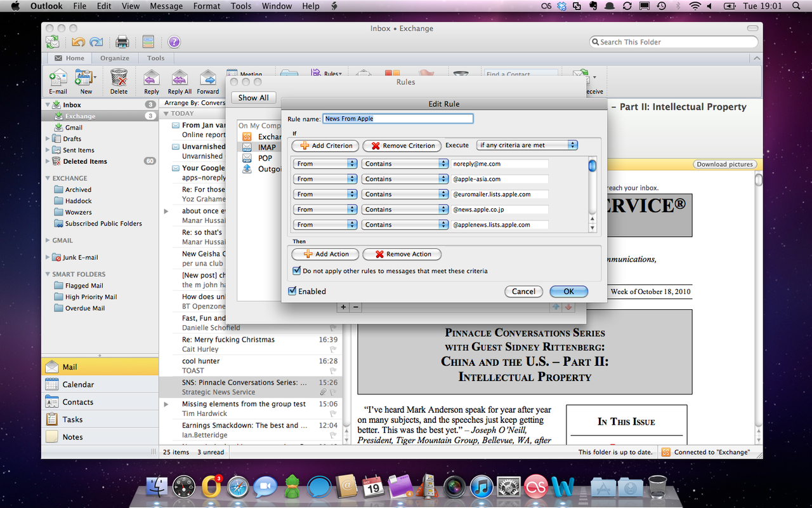Viewport: 812px width, 508px height.
Task: Click the Rule name text field
Action: pos(398,119)
